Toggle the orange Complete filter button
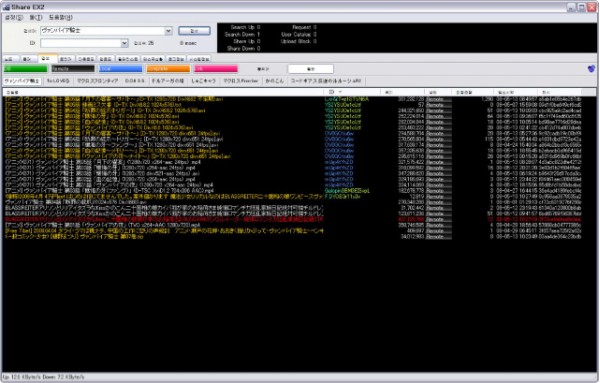The image size is (600, 383). click(x=168, y=69)
